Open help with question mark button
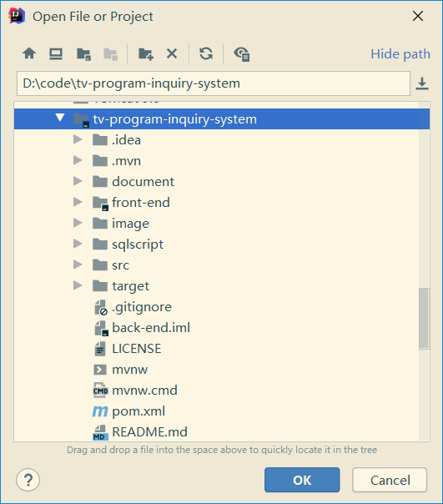 (x=28, y=480)
